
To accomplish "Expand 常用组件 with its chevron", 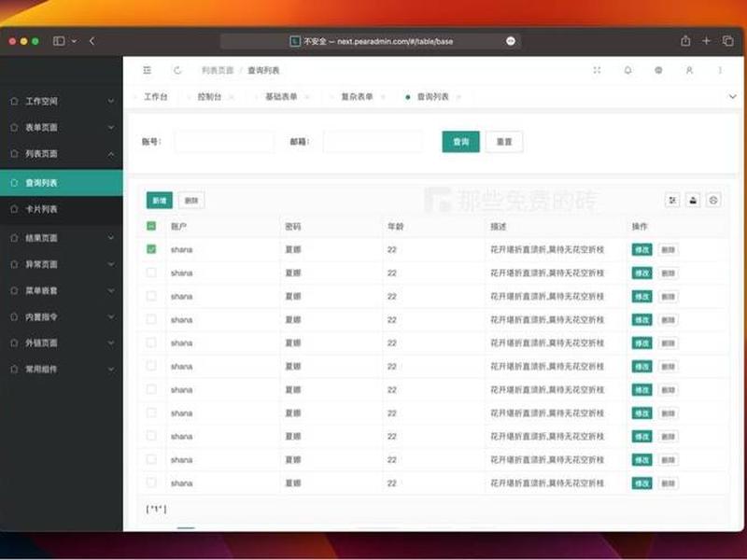I will tap(111, 369).
